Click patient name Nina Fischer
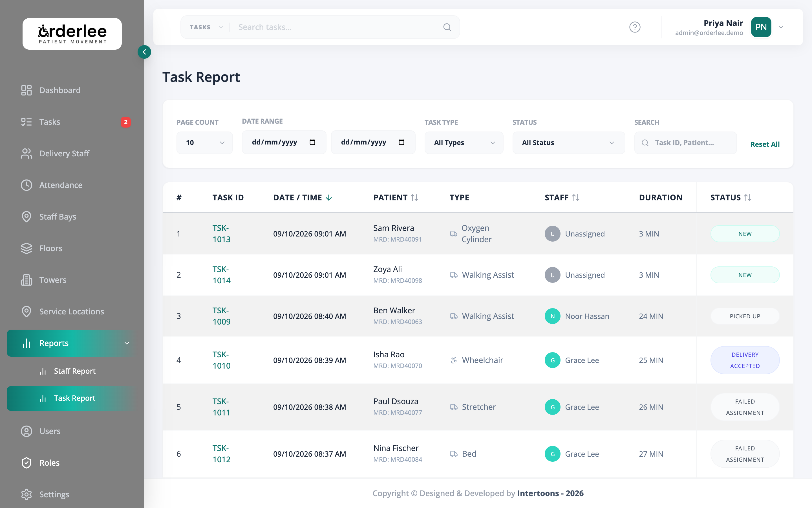This screenshot has width=812, height=508. (x=396, y=448)
